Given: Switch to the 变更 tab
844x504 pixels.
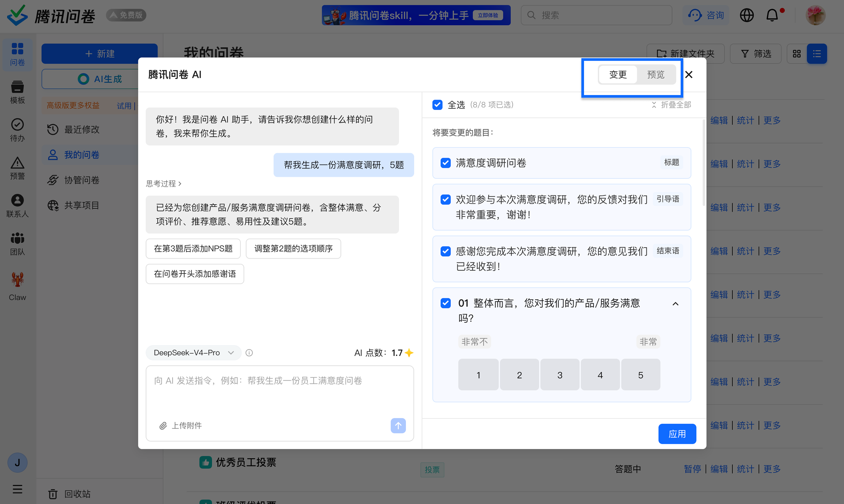Looking at the screenshot, I should click(x=618, y=74).
